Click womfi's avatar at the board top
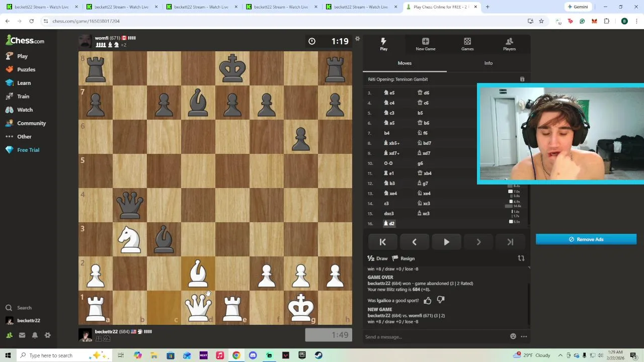 (85, 41)
